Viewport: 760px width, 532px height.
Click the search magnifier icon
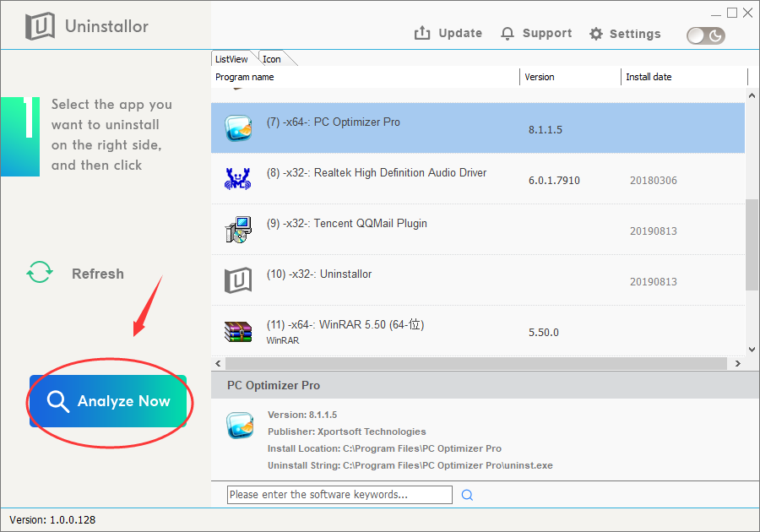pos(467,495)
